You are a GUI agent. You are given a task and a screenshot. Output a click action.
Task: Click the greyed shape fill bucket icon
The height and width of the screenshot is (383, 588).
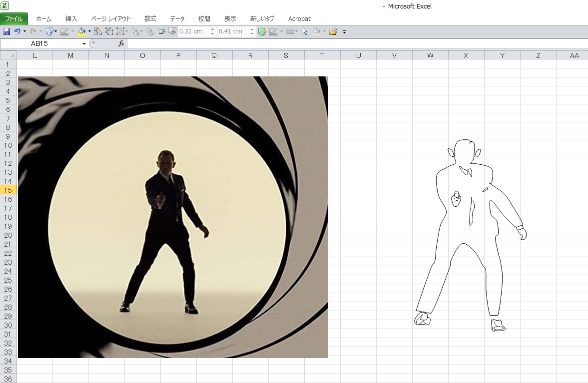click(x=317, y=31)
